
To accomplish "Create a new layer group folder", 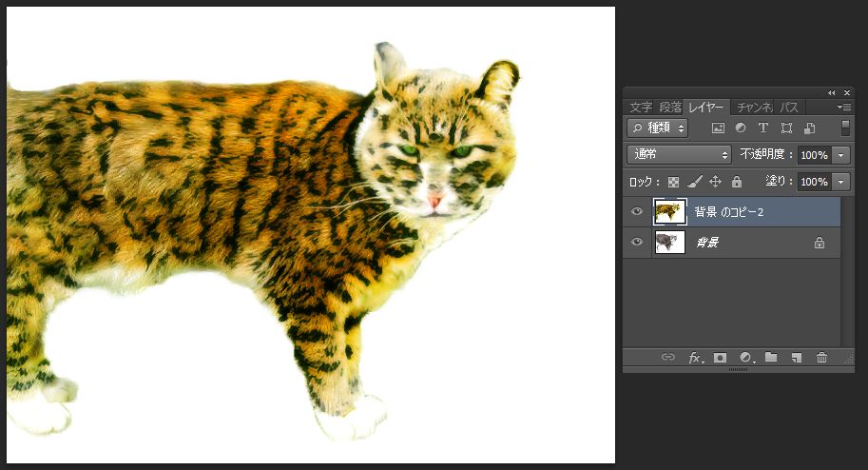I will click(771, 358).
